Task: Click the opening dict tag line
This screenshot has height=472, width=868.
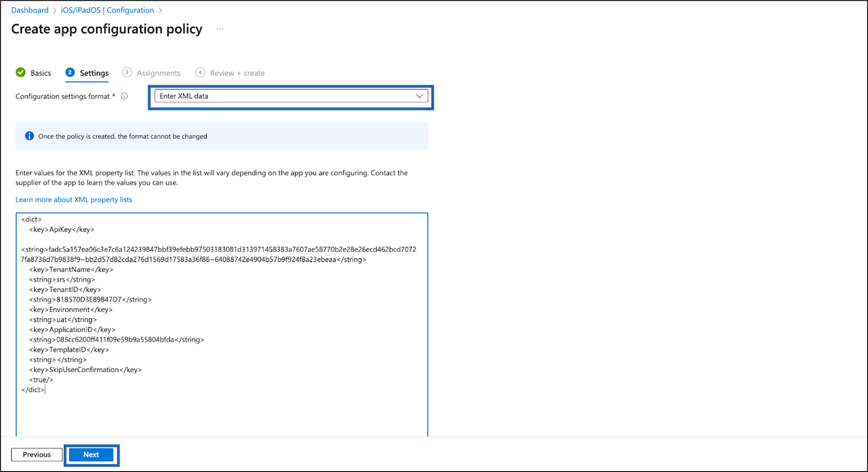Action: click(31, 219)
